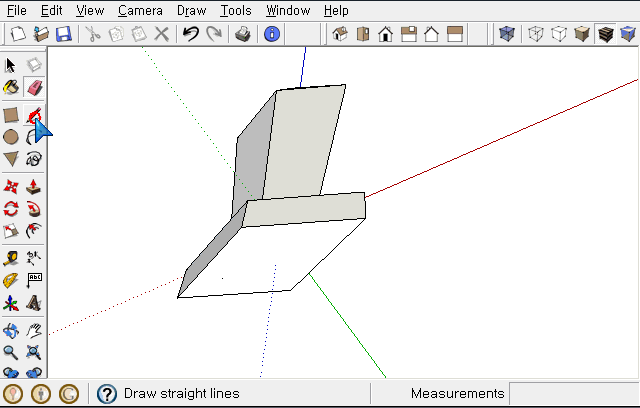Select the Move tool
The height and width of the screenshot is (408, 640).
click(11, 187)
